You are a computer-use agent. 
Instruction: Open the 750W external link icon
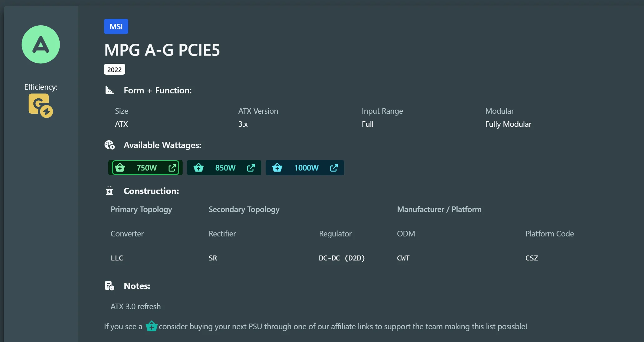[x=172, y=168]
